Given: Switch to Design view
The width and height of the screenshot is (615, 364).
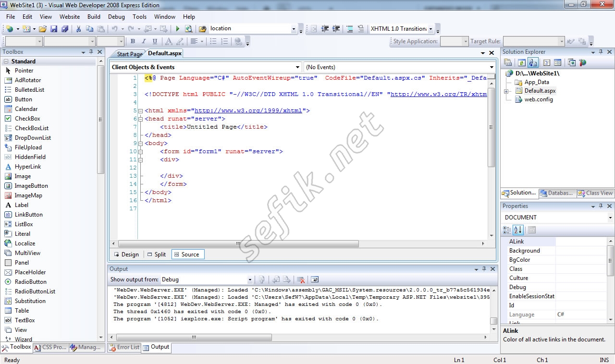Looking at the screenshot, I should pyautogui.click(x=126, y=255).
